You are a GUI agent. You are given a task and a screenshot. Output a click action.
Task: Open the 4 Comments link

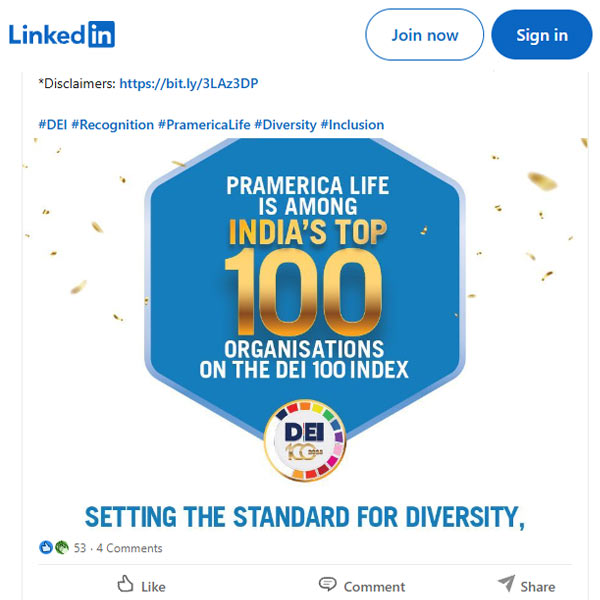pyautogui.click(x=129, y=548)
